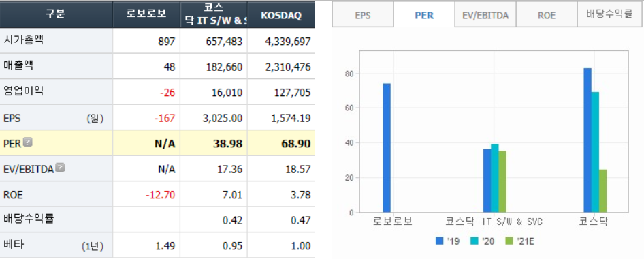Click the PER help question-mark icon
The width and height of the screenshot is (644, 259).
(x=27, y=142)
